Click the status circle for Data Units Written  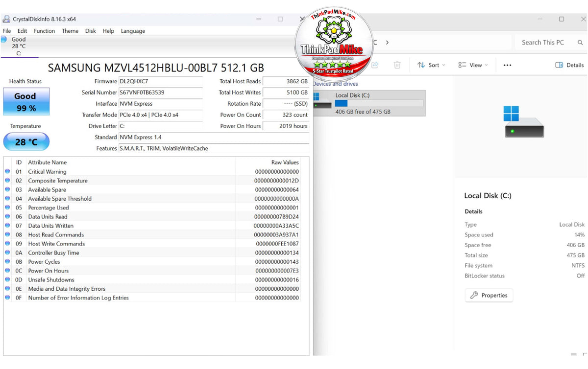[7, 226]
